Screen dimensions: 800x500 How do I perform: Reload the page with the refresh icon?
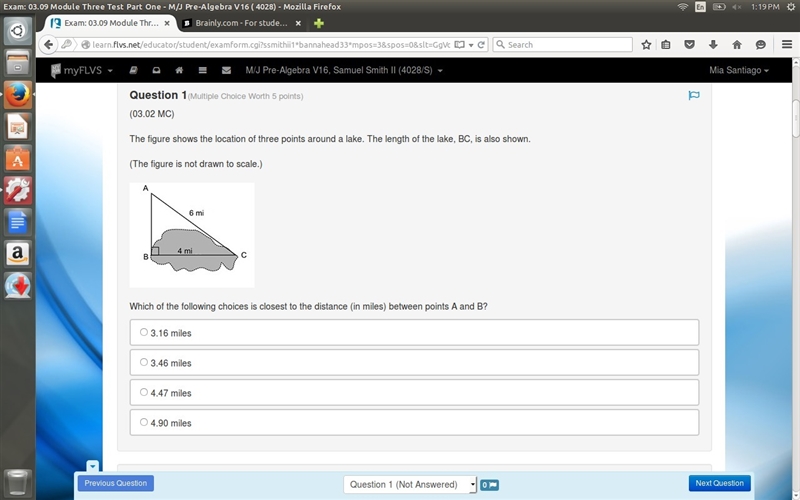[x=481, y=45]
